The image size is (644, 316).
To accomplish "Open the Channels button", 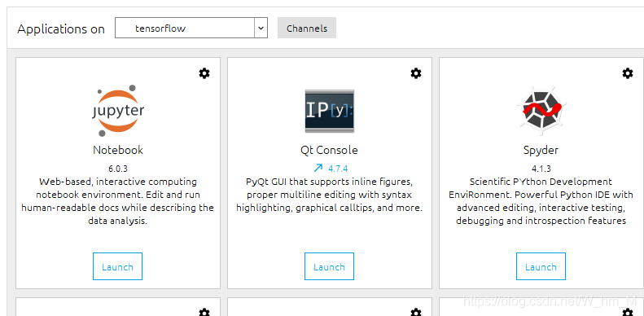I will coord(307,28).
